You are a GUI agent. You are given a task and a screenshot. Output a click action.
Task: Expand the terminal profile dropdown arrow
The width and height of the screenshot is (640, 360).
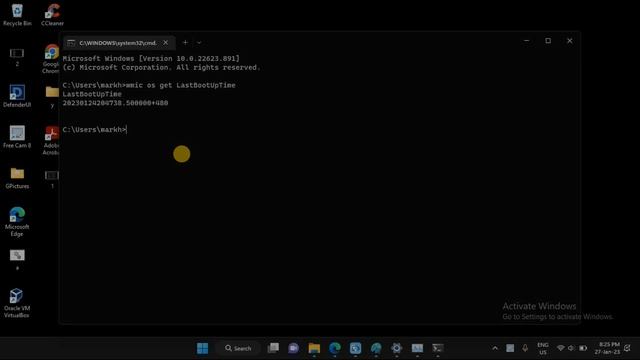[199, 42]
